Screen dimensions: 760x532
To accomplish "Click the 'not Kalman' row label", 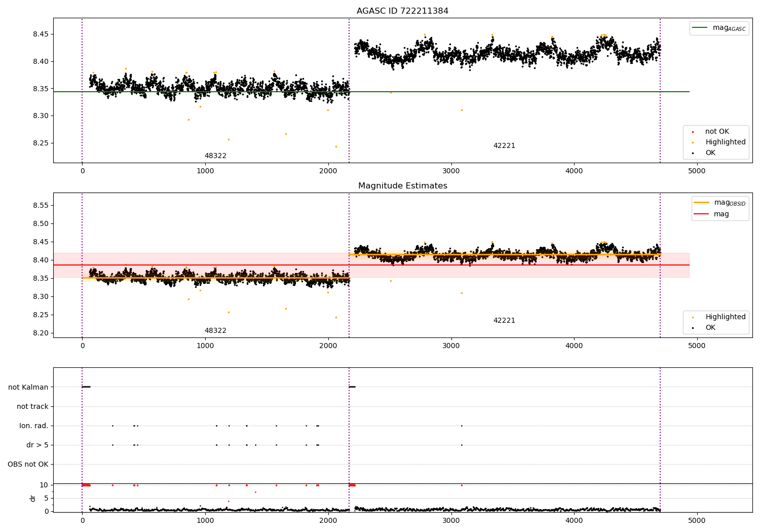I will click(x=28, y=387).
